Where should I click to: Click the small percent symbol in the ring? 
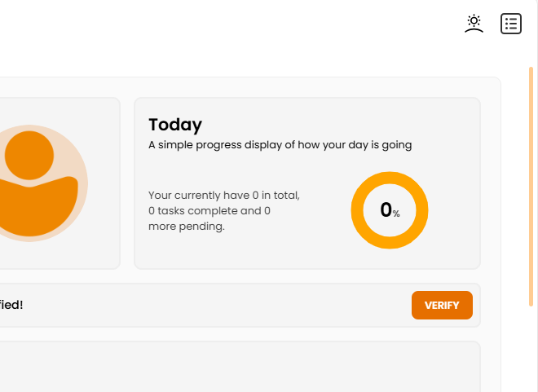pyautogui.click(x=396, y=214)
